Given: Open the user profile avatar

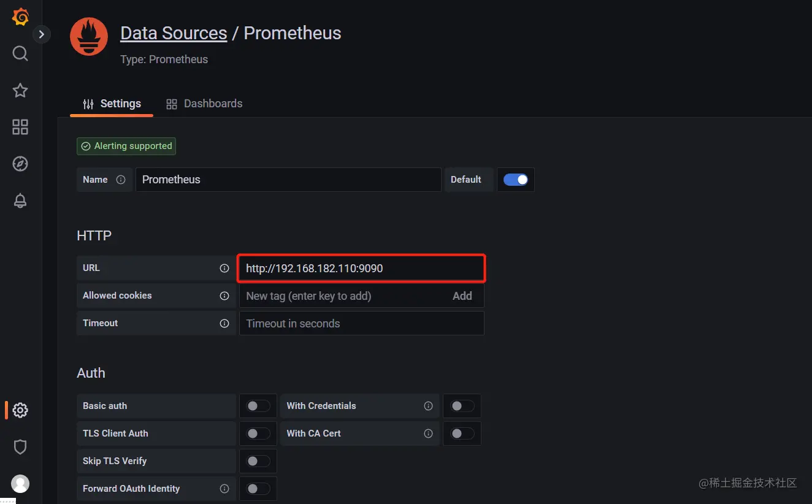Looking at the screenshot, I should pyautogui.click(x=20, y=484).
